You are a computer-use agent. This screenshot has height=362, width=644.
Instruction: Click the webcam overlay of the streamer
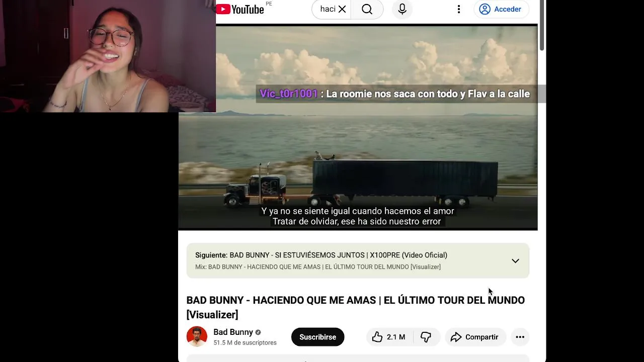click(x=108, y=56)
